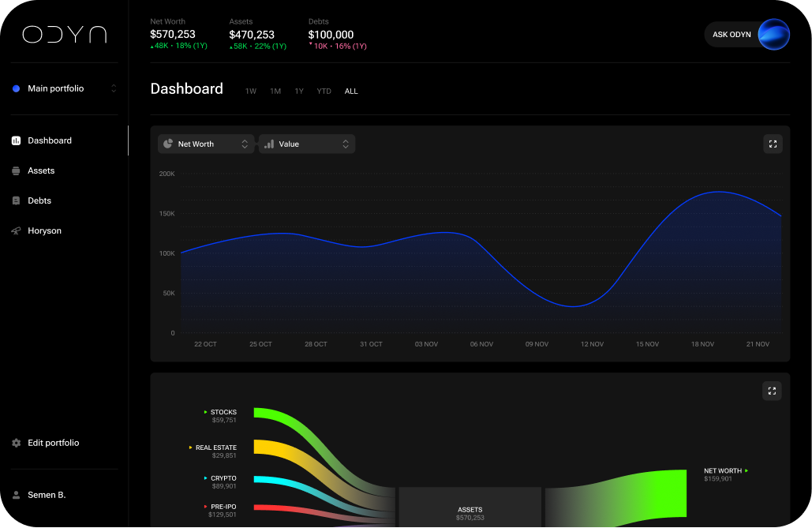The height and width of the screenshot is (528, 812).
Task: Click the blue globe avatar beside ASK ODYN
Action: (773, 34)
